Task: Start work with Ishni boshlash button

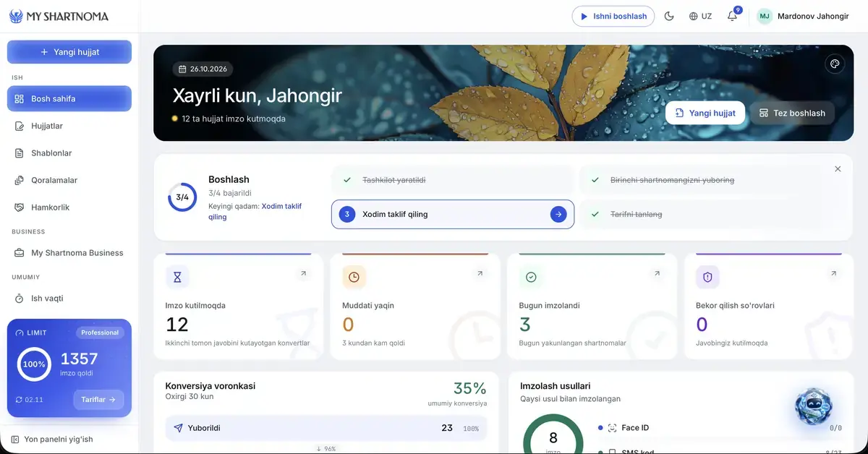Action: (x=613, y=17)
